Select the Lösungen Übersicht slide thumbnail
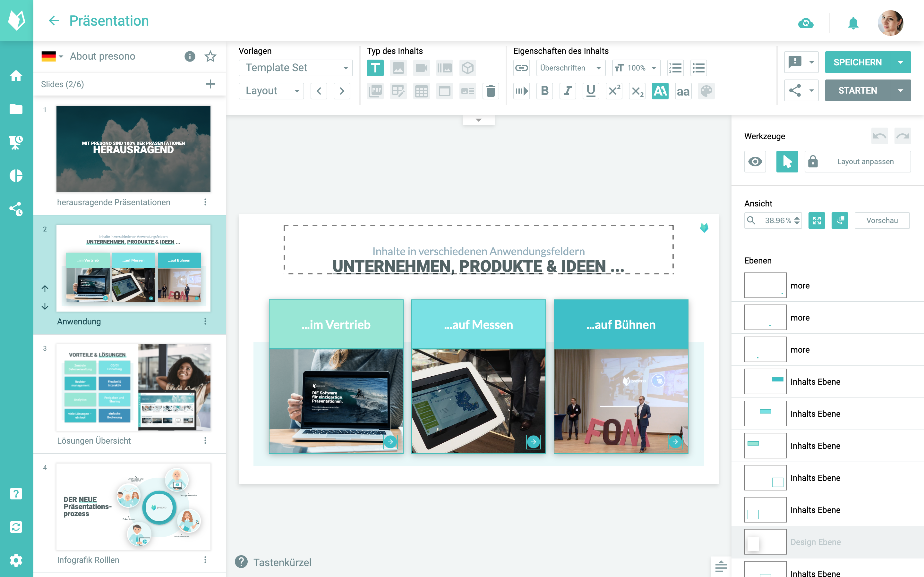The width and height of the screenshot is (924, 577). pyautogui.click(x=133, y=387)
